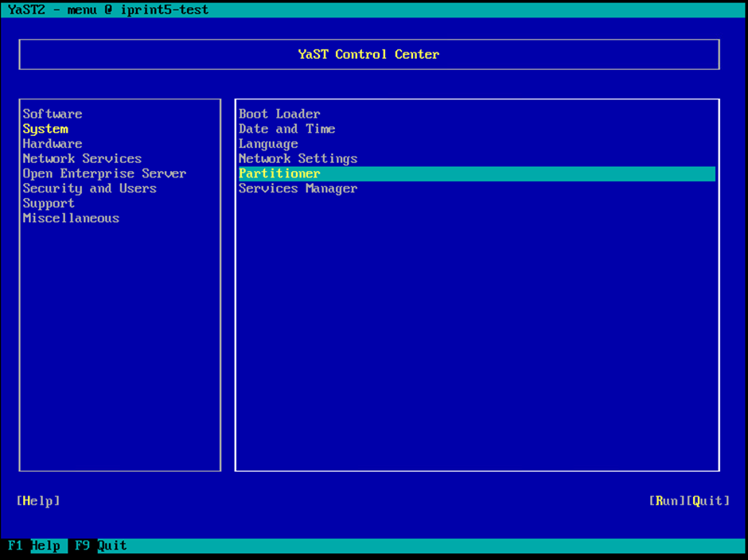The width and height of the screenshot is (748, 560).
Task: Select the Services Manager module
Action: coord(298,189)
